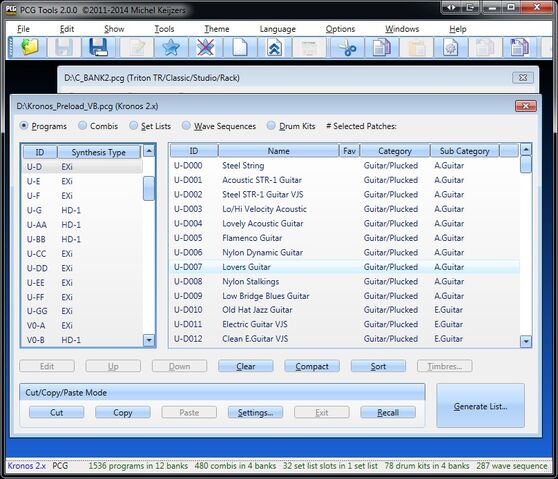Click the Compact button
This screenshot has width=558, height=479.
tap(312, 366)
